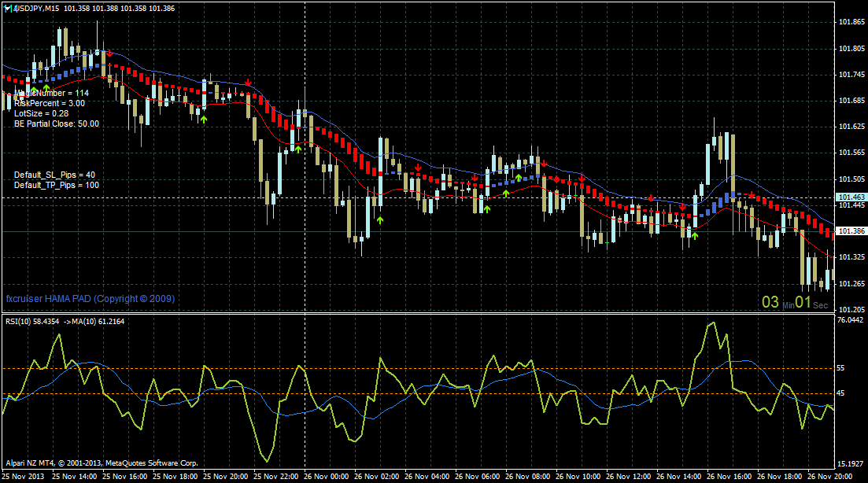The width and height of the screenshot is (868, 483).
Task: Click the RSI level 55 label
Action: click(841, 368)
